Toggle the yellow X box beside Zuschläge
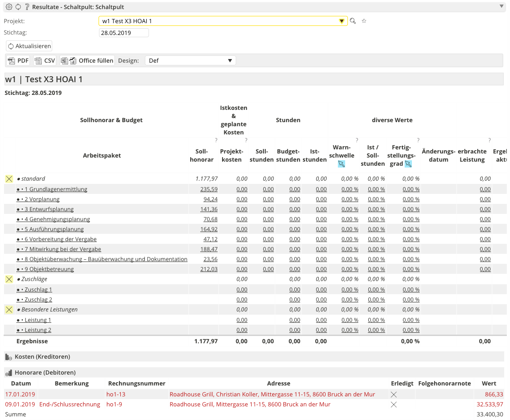 coord(9,279)
